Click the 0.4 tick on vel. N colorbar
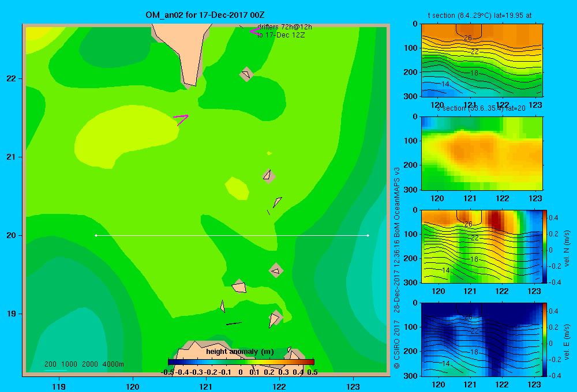Screen dimensions: 577x392 coord(553,218)
